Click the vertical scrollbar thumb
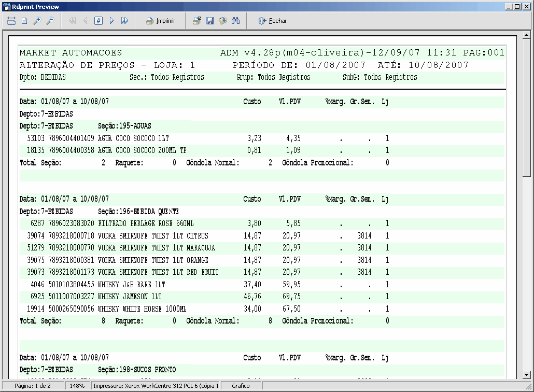Screen dimensions: 534x392 527,108
